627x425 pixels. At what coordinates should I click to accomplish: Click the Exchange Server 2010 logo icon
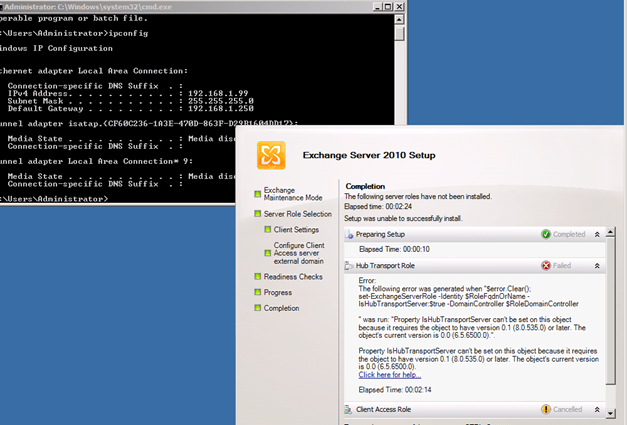(x=271, y=157)
